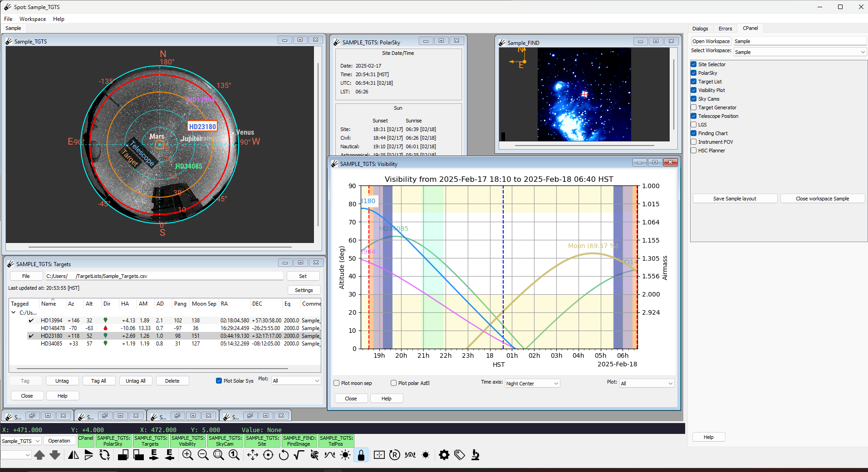The height and width of the screenshot is (472, 868).
Task: Toggle the Visibility Plot checkbox
Action: [694, 90]
